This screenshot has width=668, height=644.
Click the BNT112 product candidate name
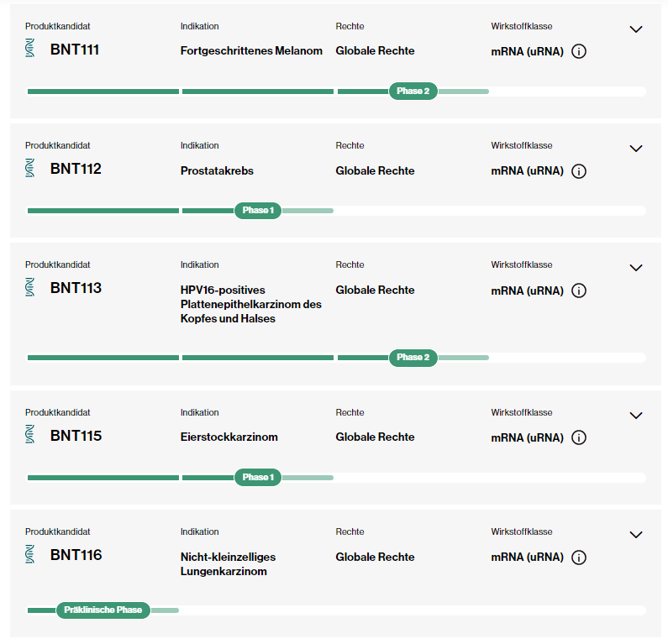76,169
